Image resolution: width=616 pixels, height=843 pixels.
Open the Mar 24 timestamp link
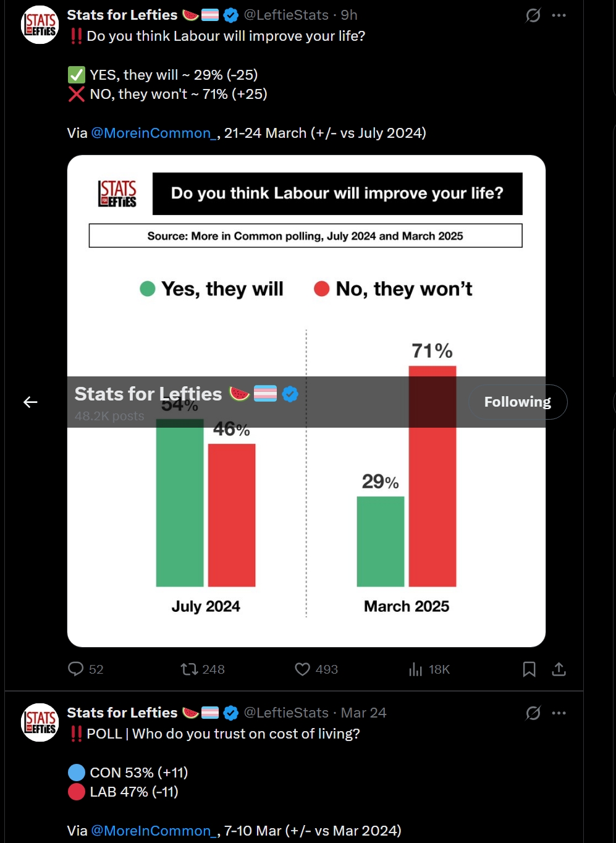pyautogui.click(x=364, y=713)
